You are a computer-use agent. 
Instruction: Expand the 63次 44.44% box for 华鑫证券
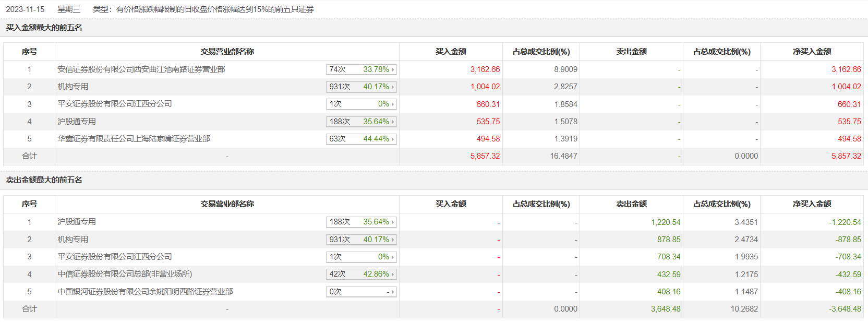(361, 139)
